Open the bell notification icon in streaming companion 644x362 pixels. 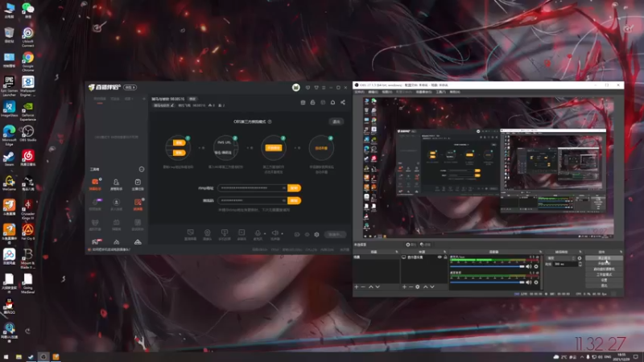(332, 103)
